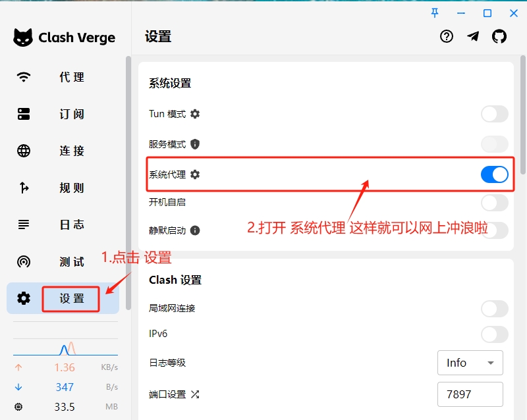The height and width of the screenshot is (420, 527).
Task: Click the rules branch-arrow icon in sidebar
Action: coord(24,188)
